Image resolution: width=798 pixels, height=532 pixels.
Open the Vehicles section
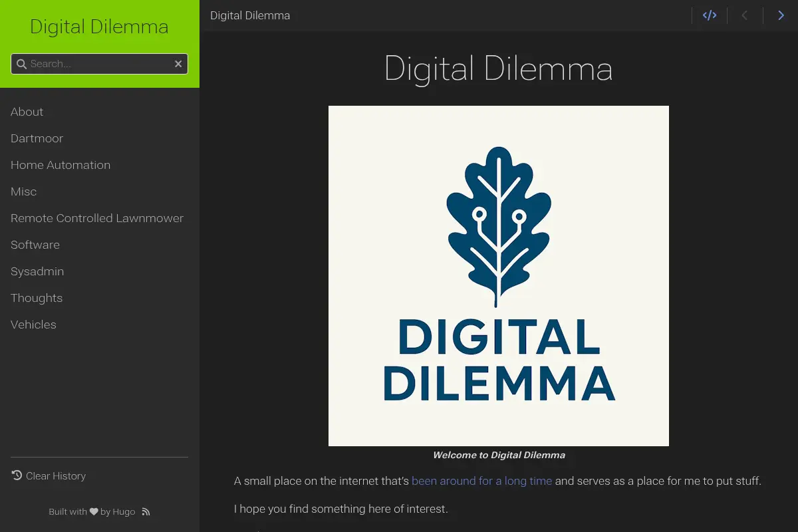click(33, 325)
